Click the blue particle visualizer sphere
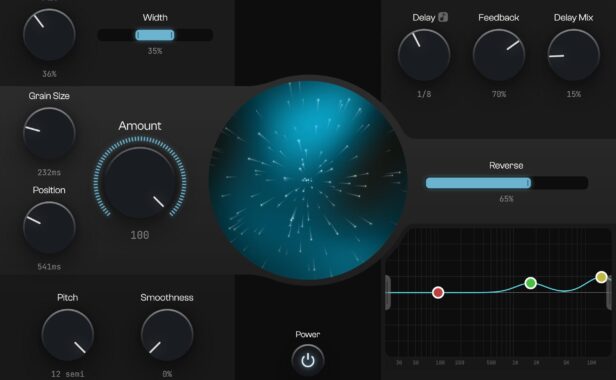Viewport: 616px width, 380px height. (x=308, y=180)
